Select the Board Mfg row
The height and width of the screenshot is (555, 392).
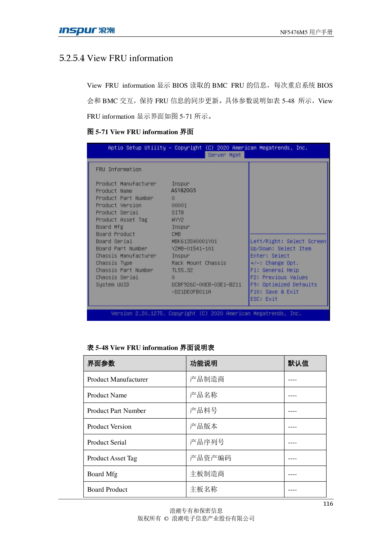pos(109,227)
